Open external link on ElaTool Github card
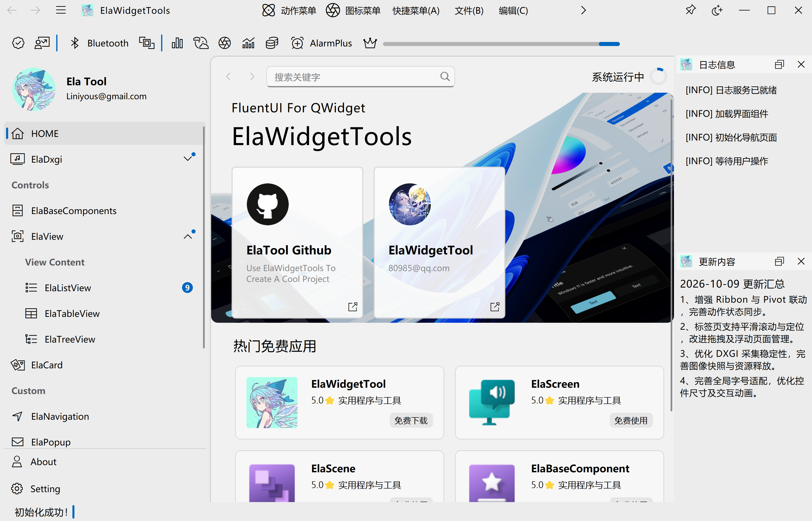Viewport: 812px width, 521px height. click(353, 307)
